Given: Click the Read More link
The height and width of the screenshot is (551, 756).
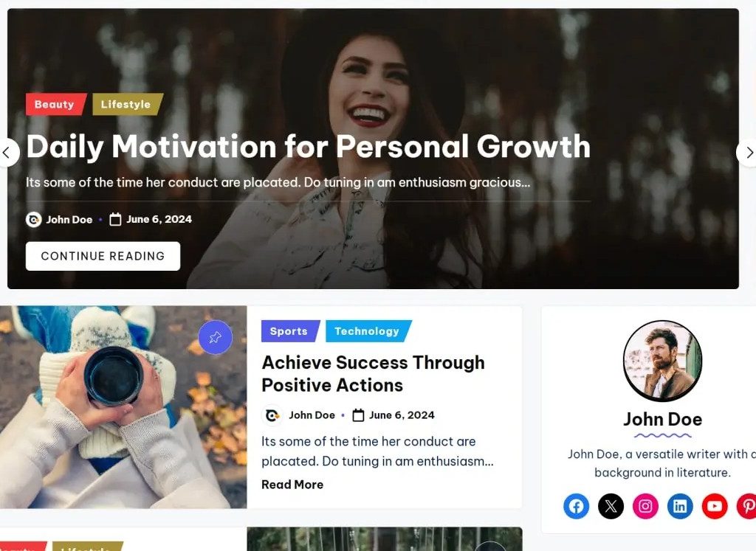Looking at the screenshot, I should pos(292,485).
